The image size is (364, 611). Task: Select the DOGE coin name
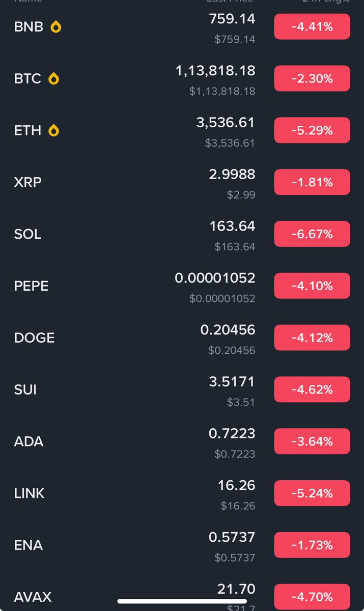coord(34,338)
